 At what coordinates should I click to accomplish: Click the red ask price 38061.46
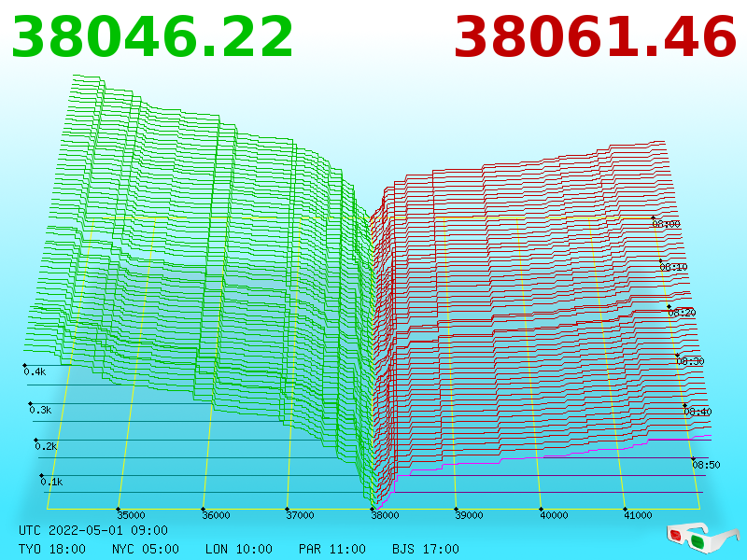pyautogui.click(x=595, y=36)
